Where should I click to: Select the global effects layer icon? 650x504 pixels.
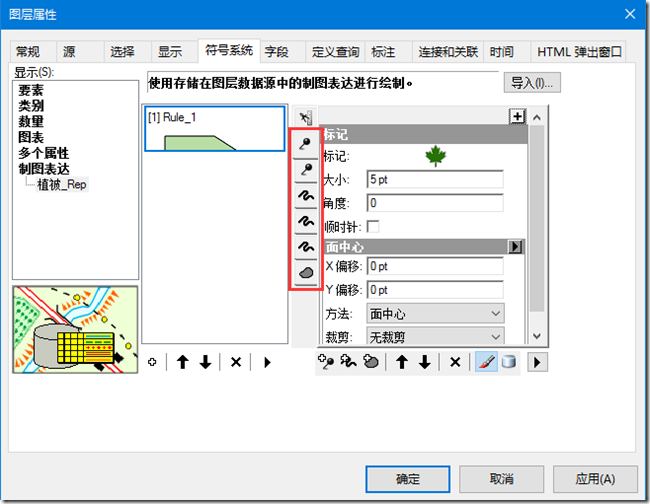point(306,117)
